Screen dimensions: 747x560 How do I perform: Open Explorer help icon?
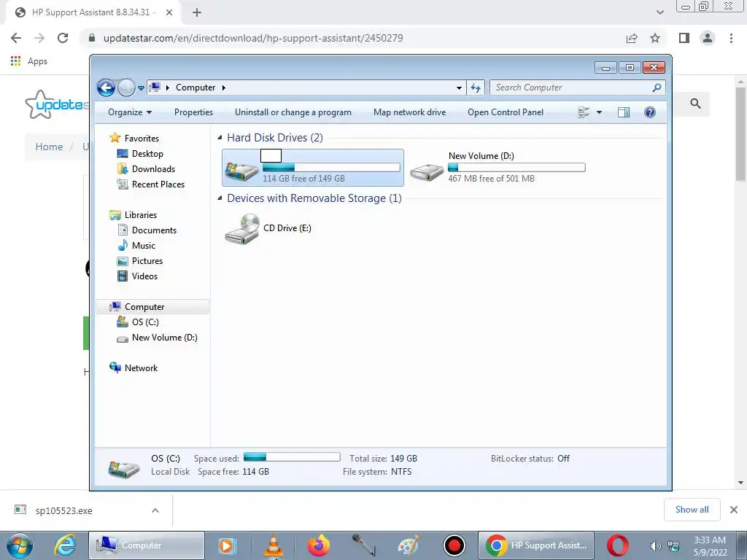(650, 112)
